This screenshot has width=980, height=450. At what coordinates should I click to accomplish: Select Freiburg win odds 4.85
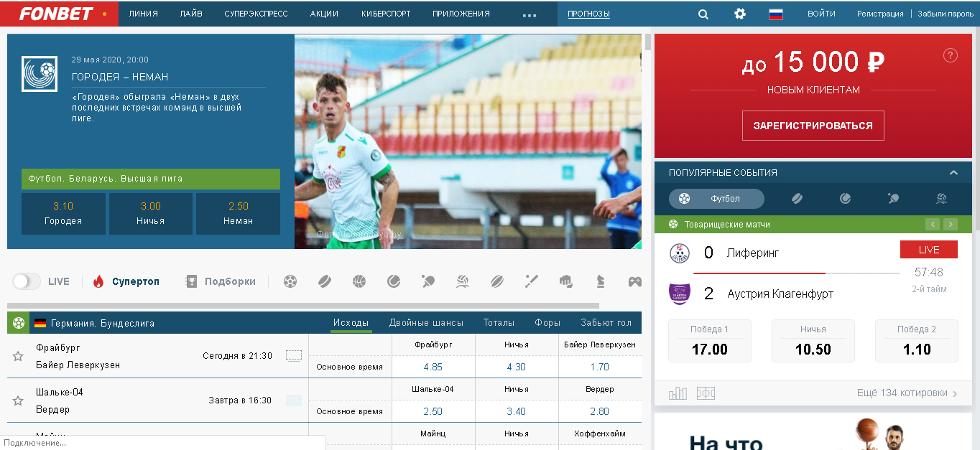[433, 367]
